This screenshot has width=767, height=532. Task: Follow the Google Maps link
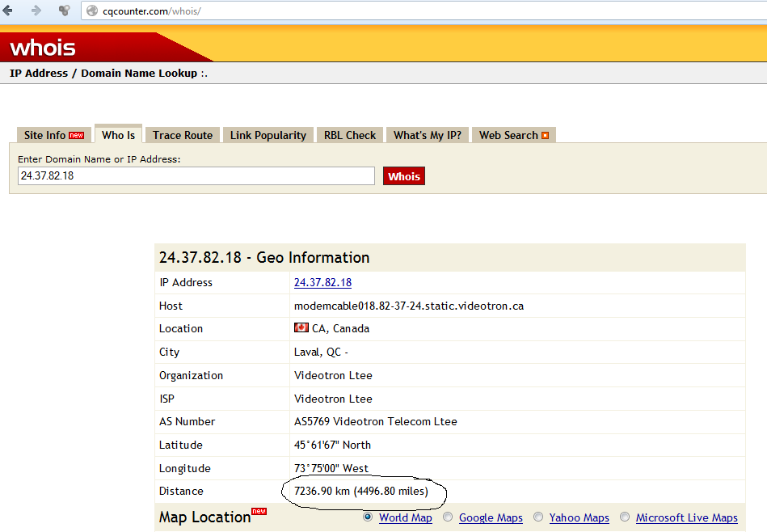[491, 517]
